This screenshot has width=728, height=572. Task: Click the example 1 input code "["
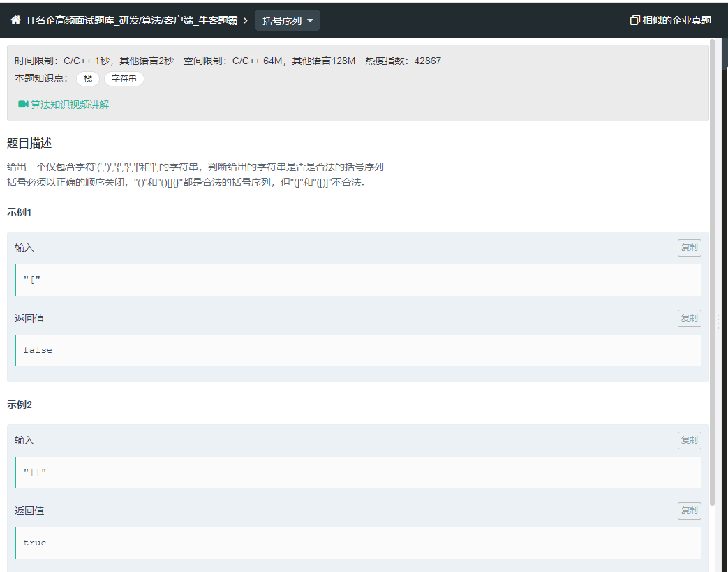tap(32, 280)
